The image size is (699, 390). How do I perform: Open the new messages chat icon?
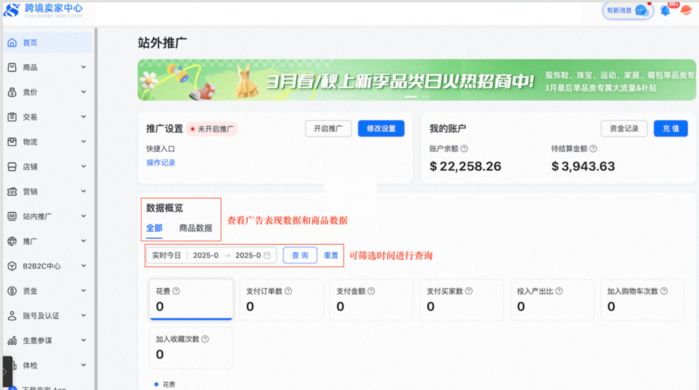(x=641, y=10)
